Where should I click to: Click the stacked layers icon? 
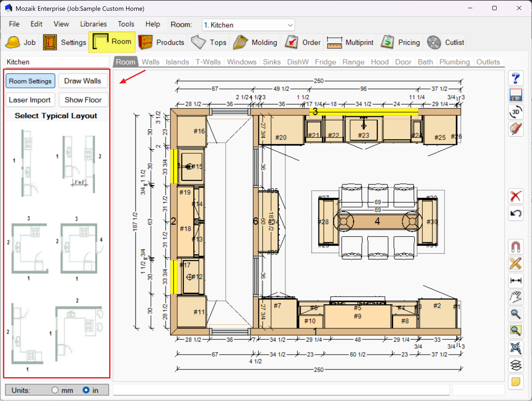point(515,365)
